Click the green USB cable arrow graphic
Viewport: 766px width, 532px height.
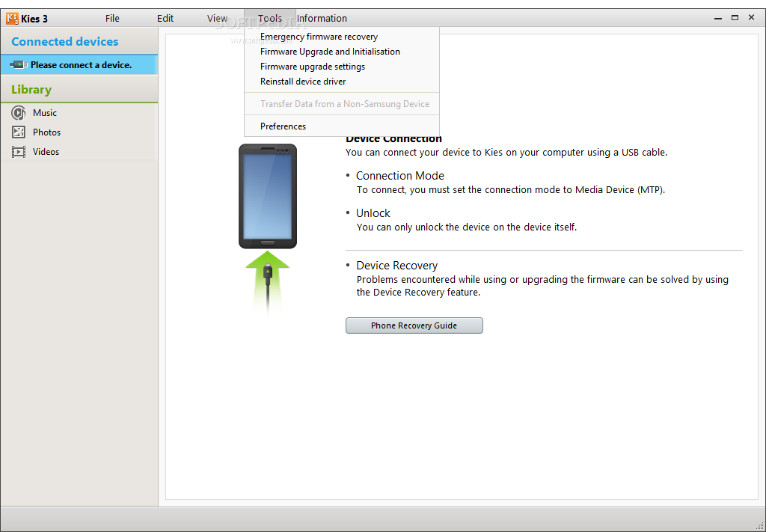(267, 277)
